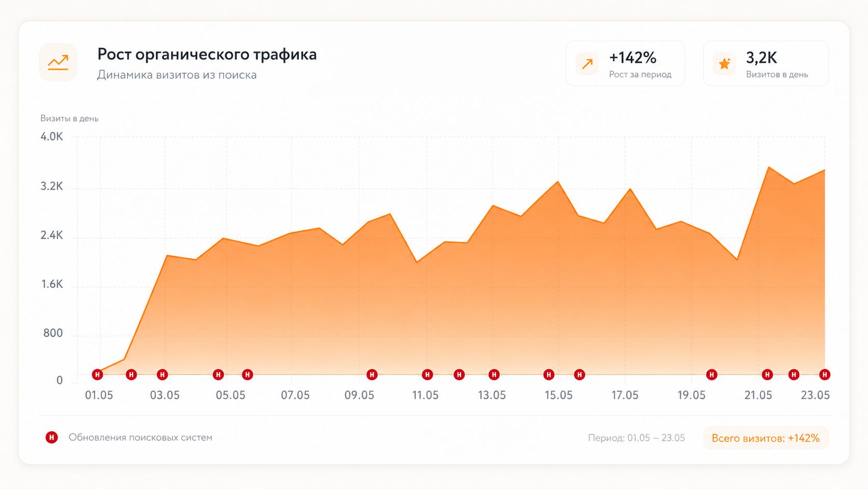Select the update marker above the 03.05 label
Image resolution: width=868 pixels, height=489 pixels.
(x=162, y=375)
